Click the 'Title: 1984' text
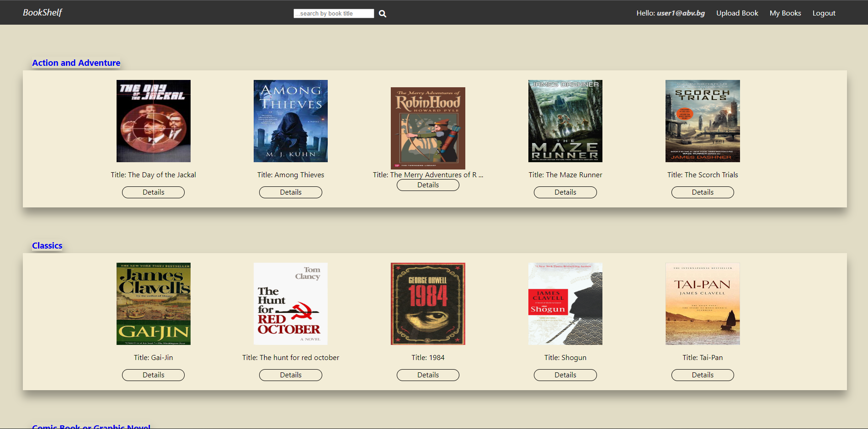This screenshot has width=868, height=429. (x=428, y=358)
